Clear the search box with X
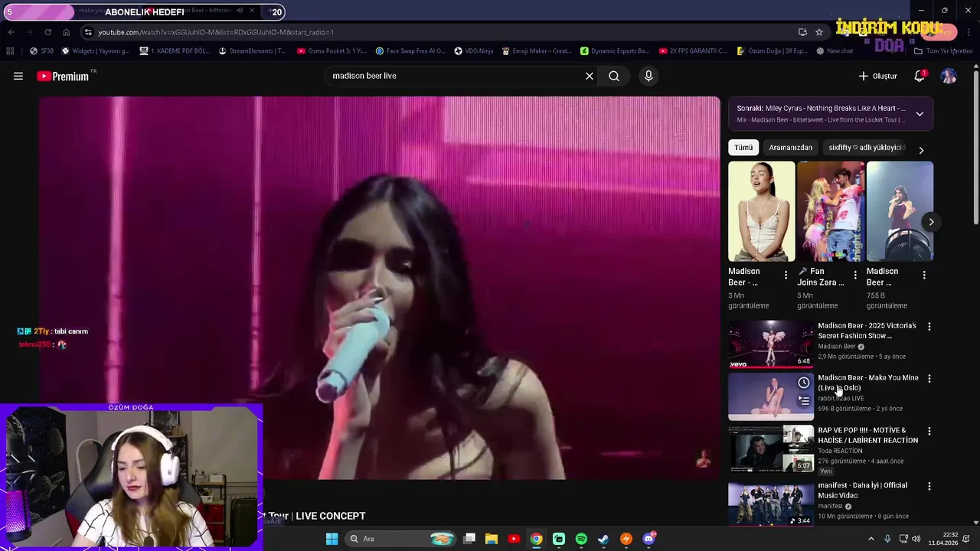Screen dimensions: 980x551 tap(590, 76)
